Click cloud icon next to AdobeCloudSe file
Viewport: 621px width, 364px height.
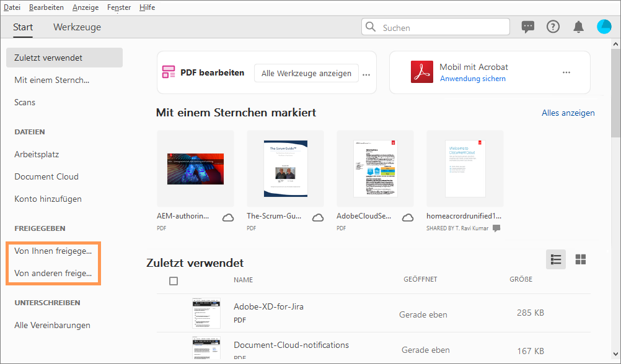[x=408, y=218]
